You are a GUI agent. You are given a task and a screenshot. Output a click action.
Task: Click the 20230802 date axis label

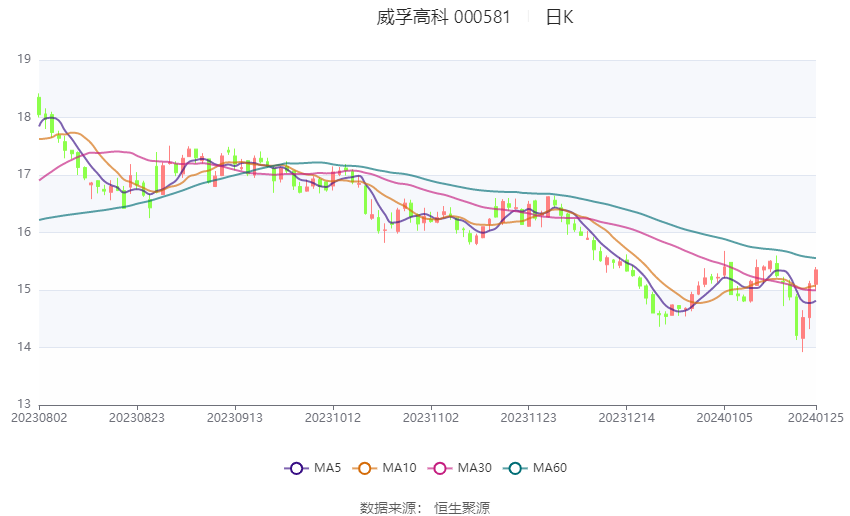(39, 418)
